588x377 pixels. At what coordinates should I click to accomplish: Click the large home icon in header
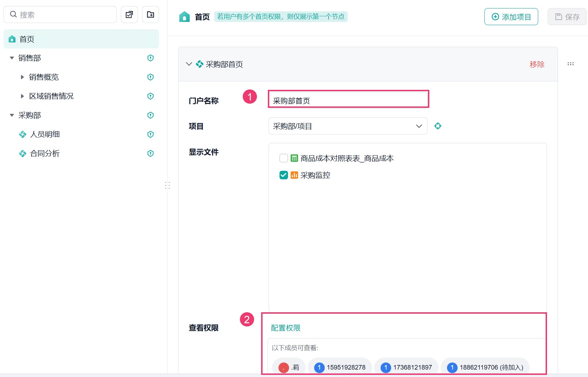(x=184, y=17)
